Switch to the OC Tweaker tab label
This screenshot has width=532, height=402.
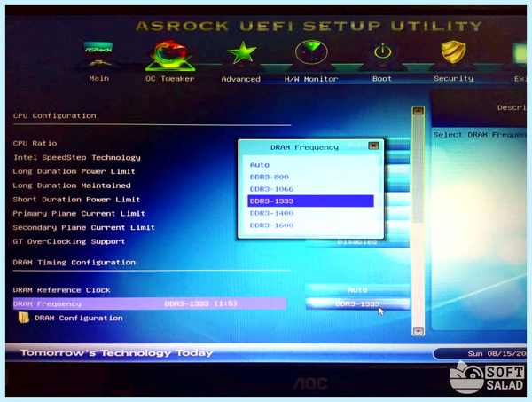click(170, 78)
